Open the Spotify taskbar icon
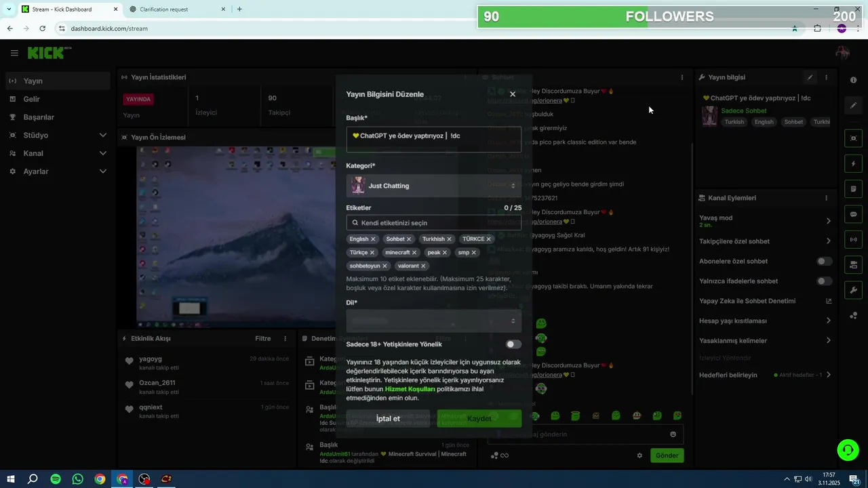Screen dimensions: 868x488 56,479
